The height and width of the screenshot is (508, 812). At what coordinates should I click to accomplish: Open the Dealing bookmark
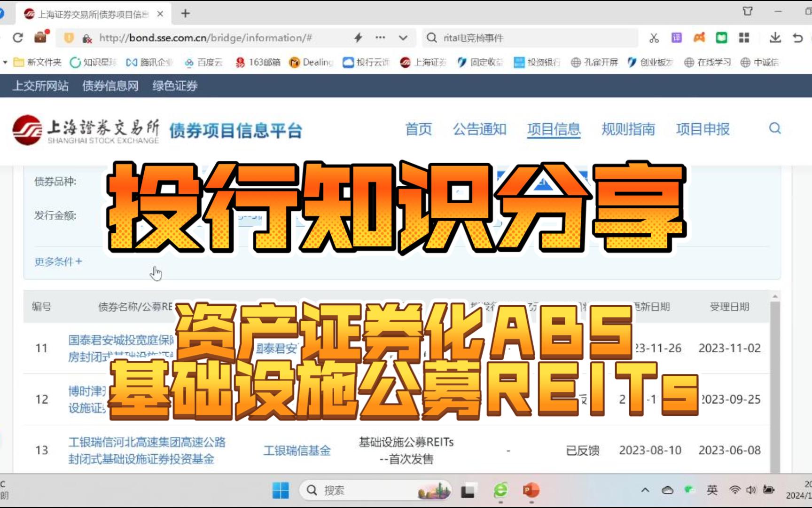click(x=311, y=62)
